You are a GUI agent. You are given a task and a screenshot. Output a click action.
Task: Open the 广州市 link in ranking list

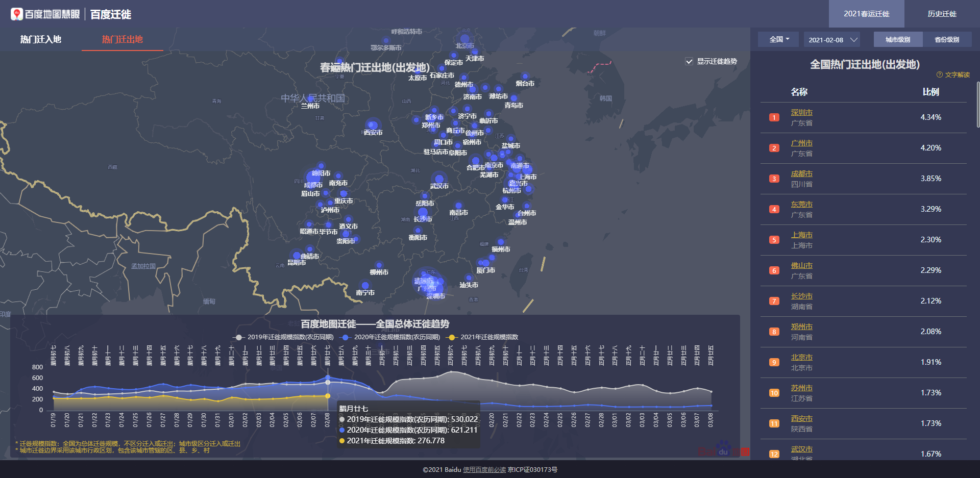point(801,143)
